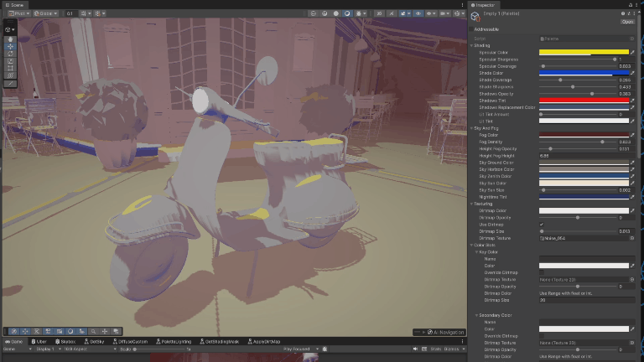The image size is (644, 362).
Task: Click the Gizmos button in Game view
Action: 451,349
